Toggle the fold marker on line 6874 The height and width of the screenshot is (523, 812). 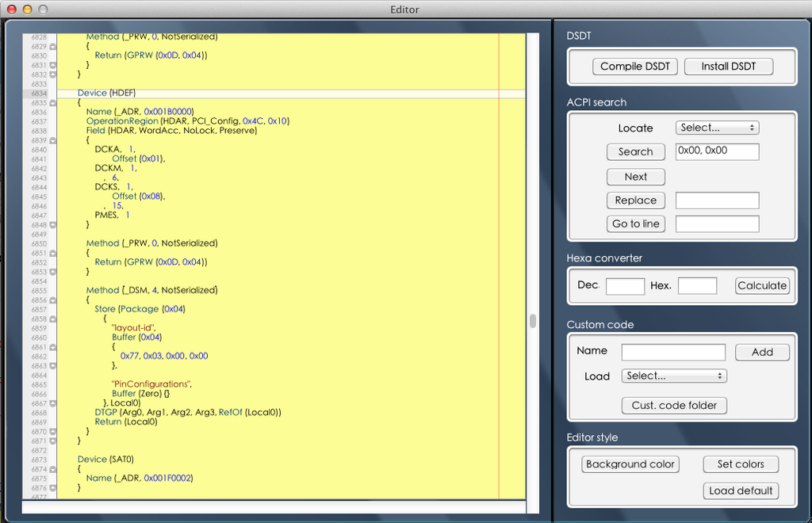52,470
